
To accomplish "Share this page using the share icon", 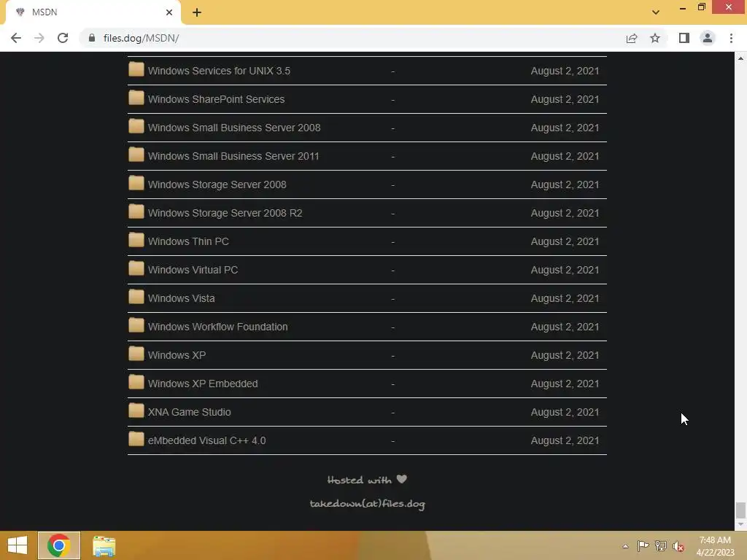I will click(x=632, y=38).
